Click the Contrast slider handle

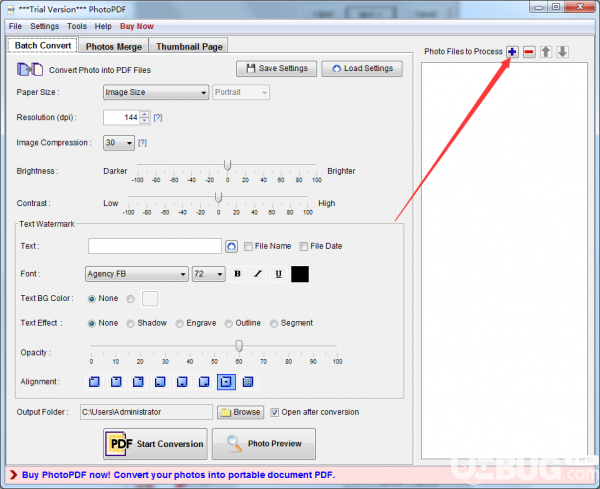[218, 197]
